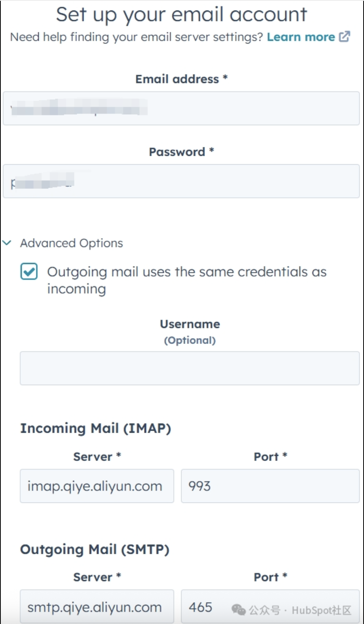This screenshot has width=364, height=624.
Task: Click the SMTP port field showing 465
Action: pyautogui.click(x=270, y=607)
